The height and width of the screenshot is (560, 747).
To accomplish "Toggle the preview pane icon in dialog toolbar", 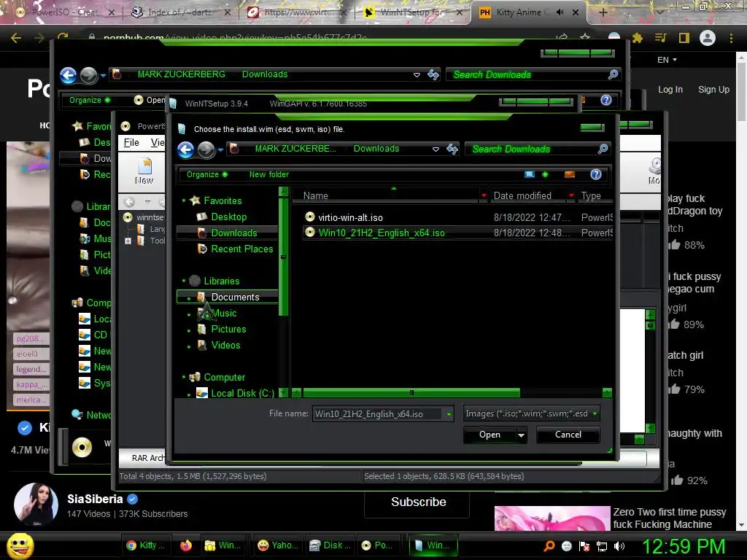I will tap(569, 174).
